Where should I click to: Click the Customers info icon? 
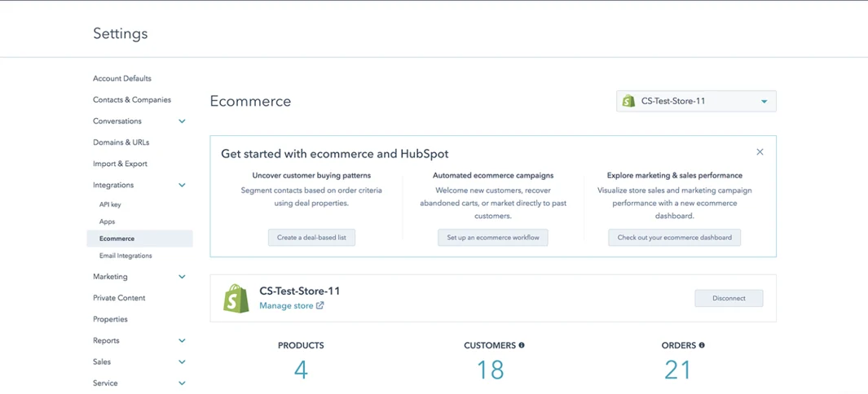coord(521,345)
